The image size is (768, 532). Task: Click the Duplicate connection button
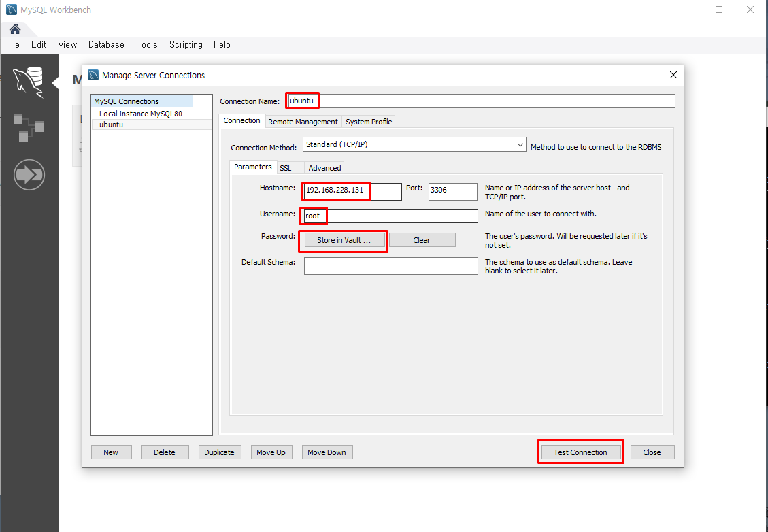pos(220,452)
